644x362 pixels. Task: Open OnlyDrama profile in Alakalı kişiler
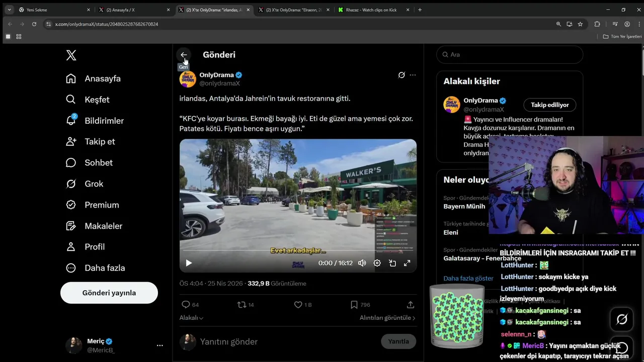coord(480,101)
